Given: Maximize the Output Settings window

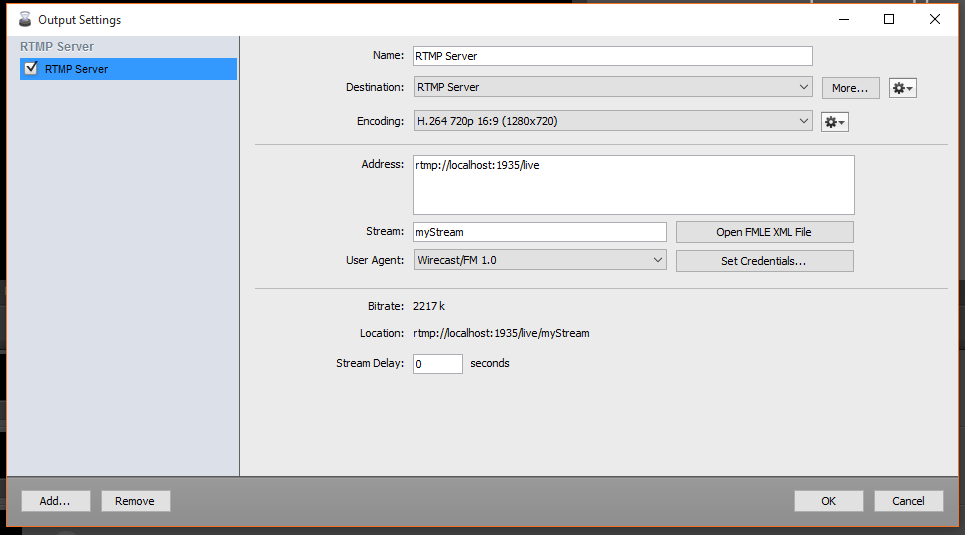Looking at the screenshot, I should pos(889,20).
